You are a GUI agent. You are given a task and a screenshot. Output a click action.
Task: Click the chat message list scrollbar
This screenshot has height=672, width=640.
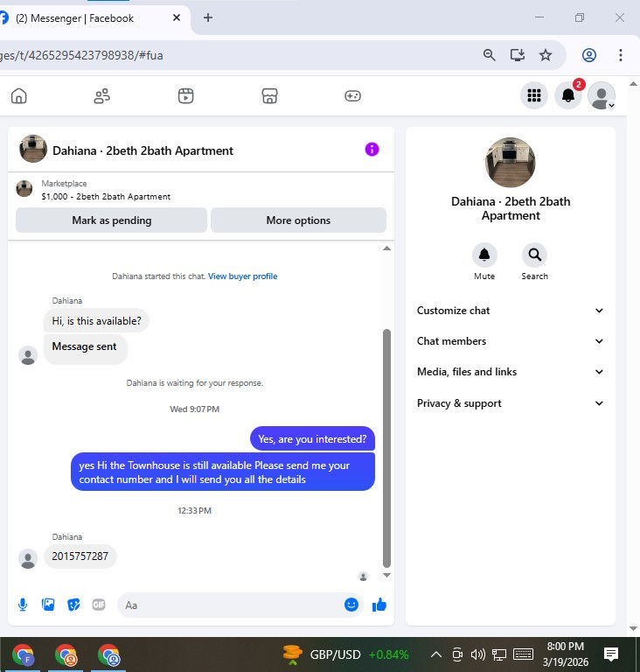[386, 448]
